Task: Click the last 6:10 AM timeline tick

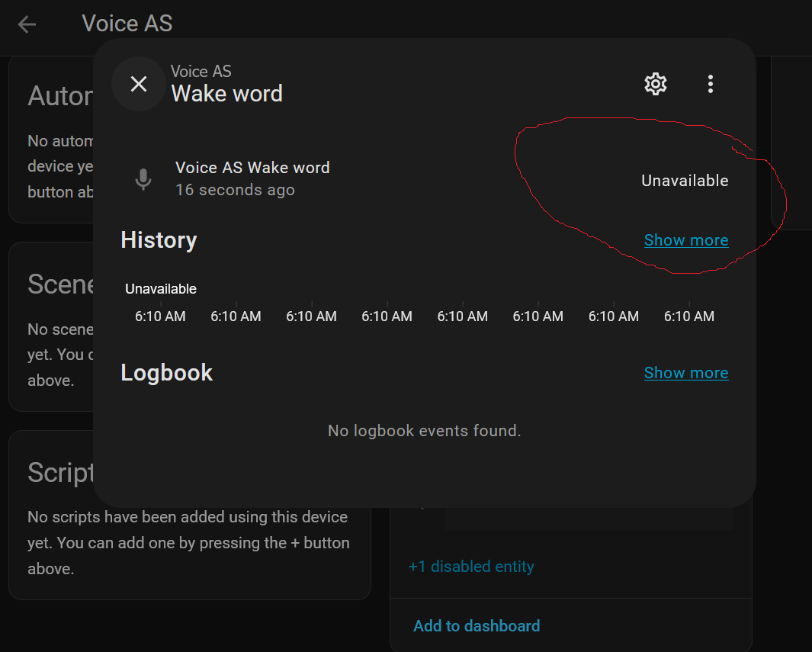Action: click(688, 316)
